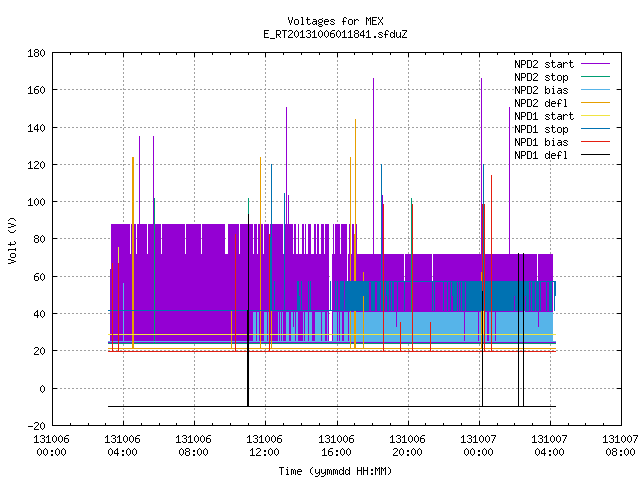Click the 'Volt (V)' y-axis label
Image resolution: width=640 pixels, height=480 pixels.
[13, 240]
